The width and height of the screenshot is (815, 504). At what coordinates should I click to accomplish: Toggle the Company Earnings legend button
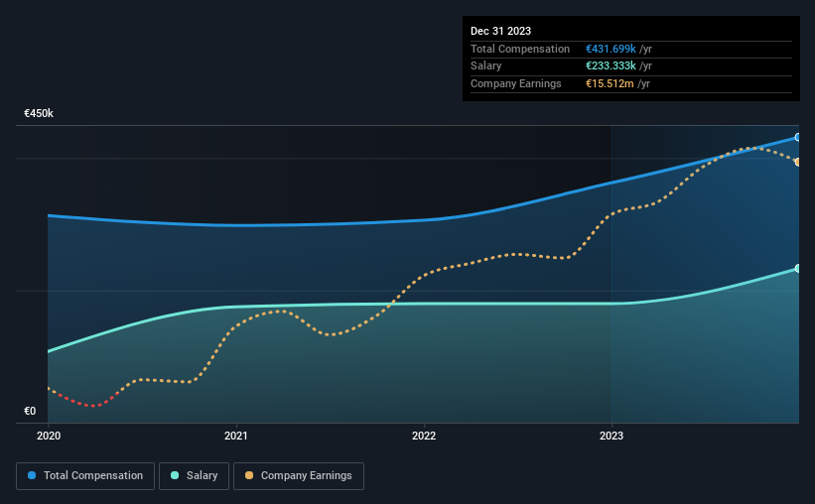point(299,476)
